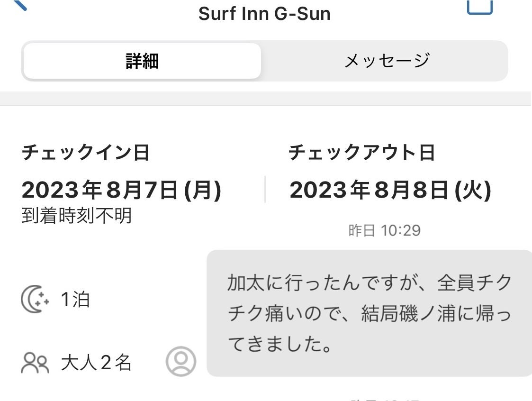Viewport: 532px width, 401px height.
Task: Click the vertical divider between dates
Action: click(265, 190)
